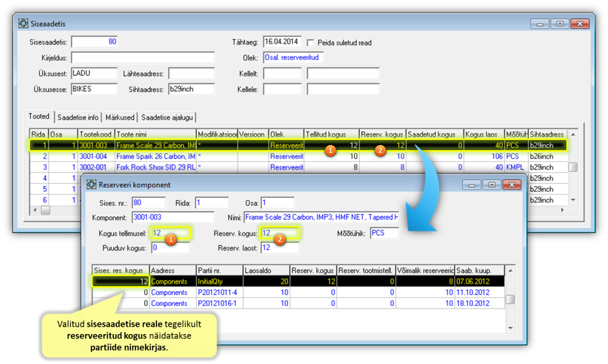This screenshot has height=364, width=608.
Task: Click horizontal scrollbar left arrow in Siseaadetis
Action: 35,210
